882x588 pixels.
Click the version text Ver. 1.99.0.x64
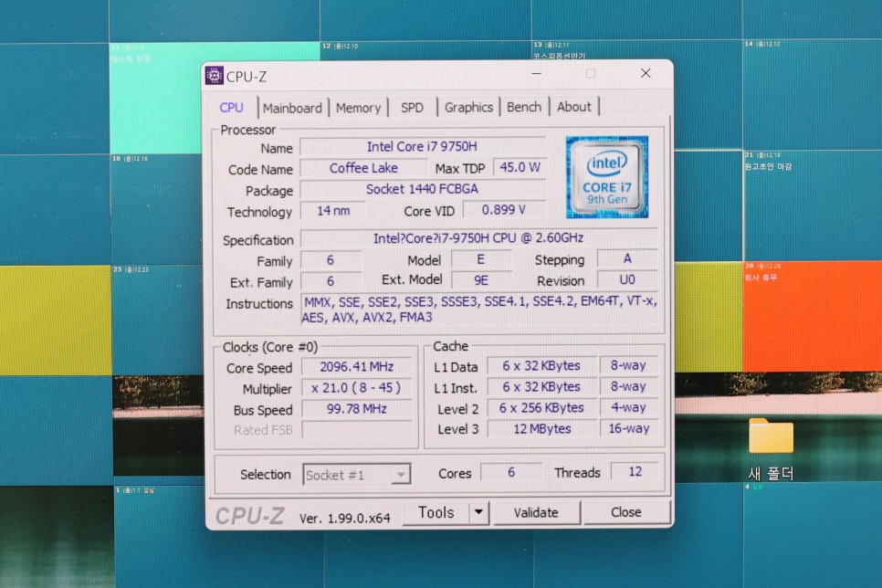click(344, 519)
